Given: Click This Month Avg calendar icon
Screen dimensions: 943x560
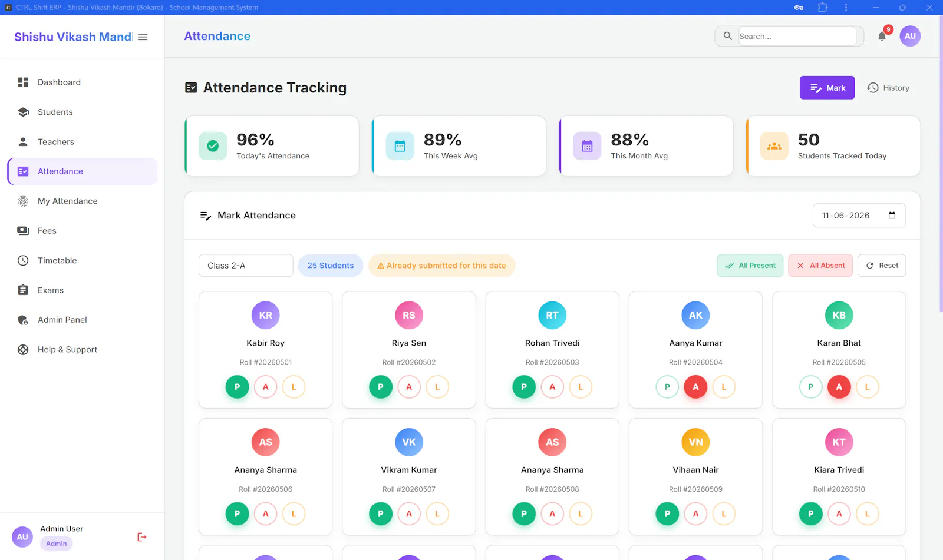Looking at the screenshot, I should 587,146.
